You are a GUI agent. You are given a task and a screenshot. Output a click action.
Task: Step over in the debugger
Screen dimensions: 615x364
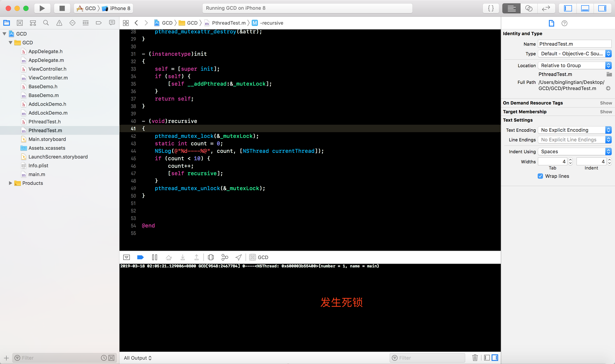[x=169, y=257]
